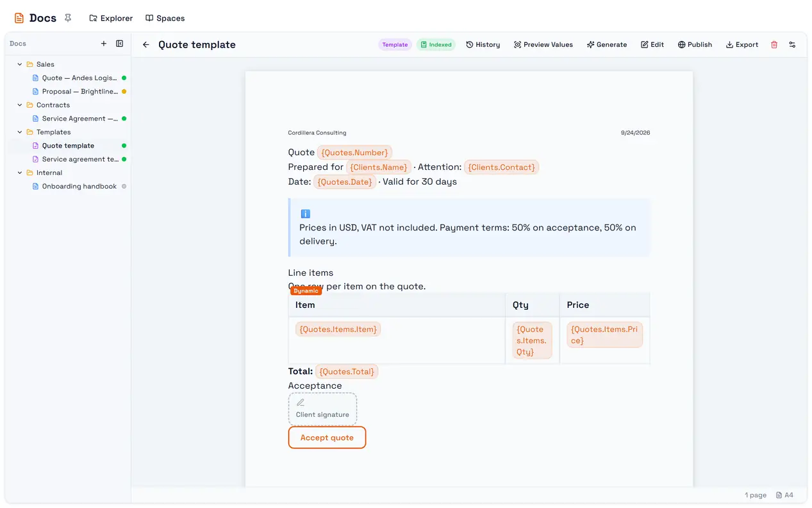Click the 1 page count text

tap(756, 495)
